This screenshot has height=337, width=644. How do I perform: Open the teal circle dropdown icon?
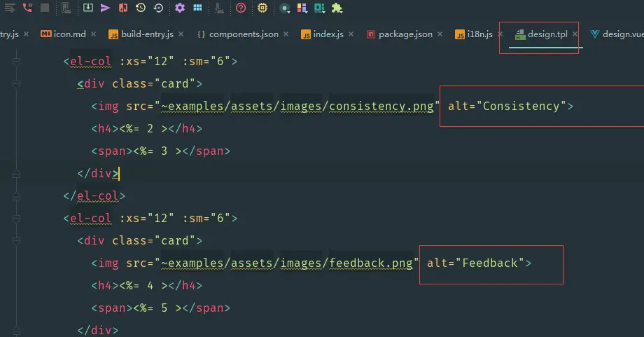click(285, 8)
